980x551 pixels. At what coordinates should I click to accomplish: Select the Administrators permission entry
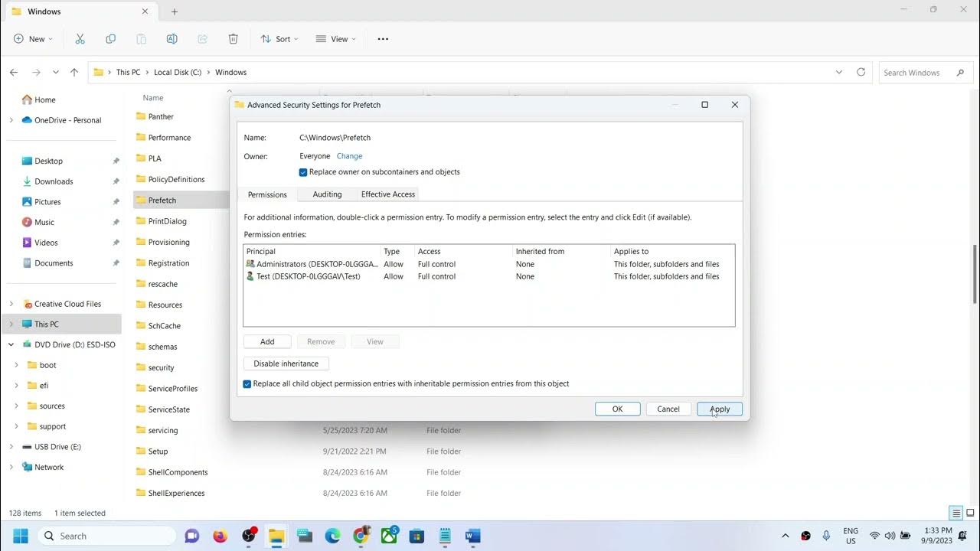(x=488, y=264)
